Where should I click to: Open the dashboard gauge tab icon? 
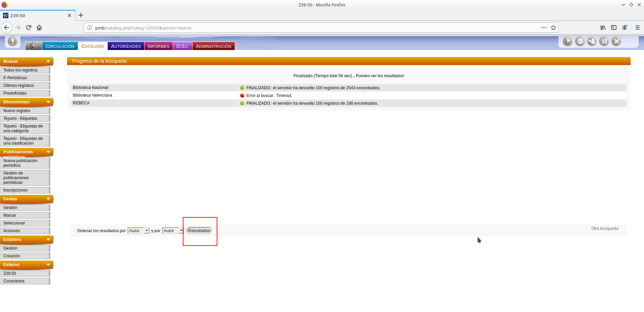click(x=34, y=46)
